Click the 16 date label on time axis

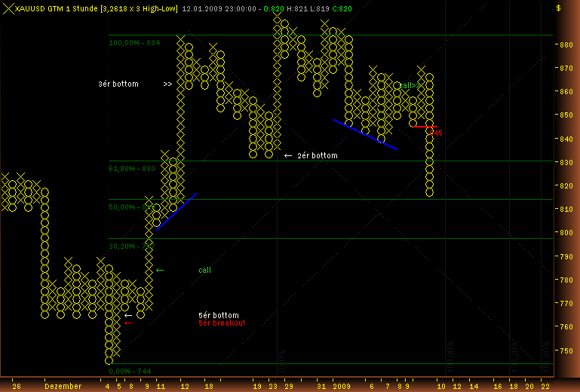[498, 387]
